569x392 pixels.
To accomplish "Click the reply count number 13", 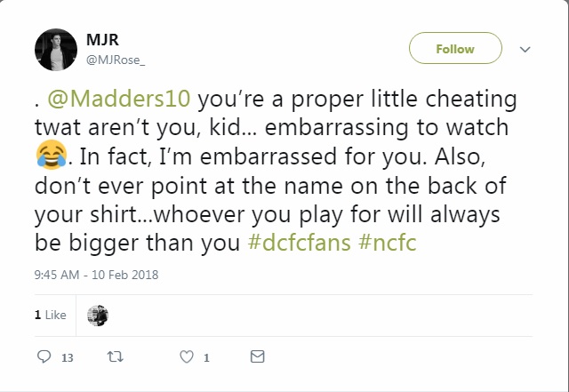I will click(x=67, y=358).
